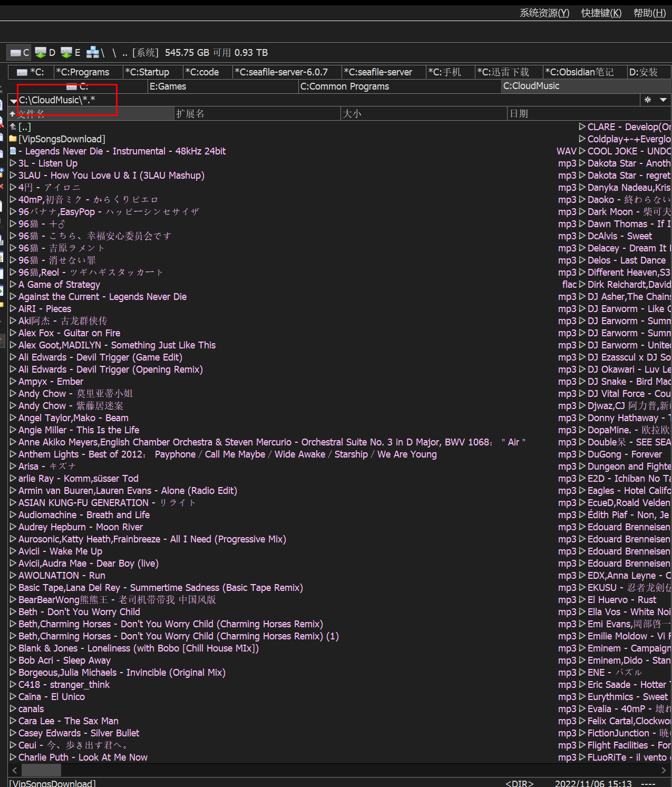This screenshot has width=672, height=787.
Task: Select file "Borgeous,Julia Michaels - Invincible (Original Mix)"
Action: (122, 673)
